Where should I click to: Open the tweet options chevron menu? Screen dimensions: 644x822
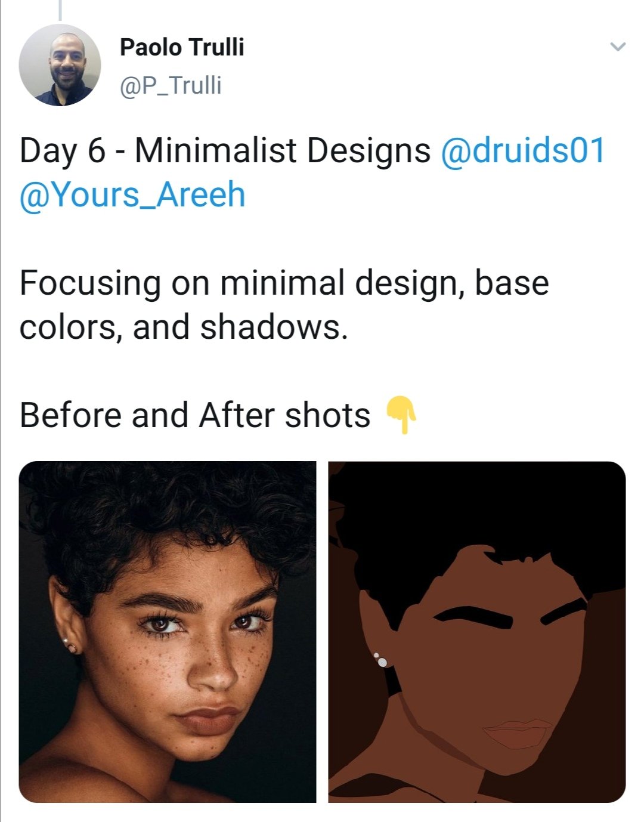[x=618, y=47]
